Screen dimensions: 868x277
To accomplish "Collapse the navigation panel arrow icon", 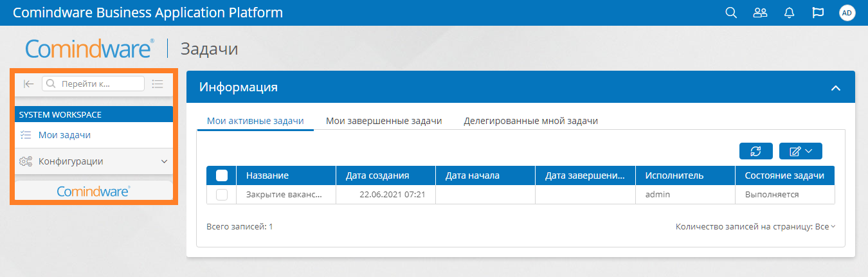I will tap(28, 84).
